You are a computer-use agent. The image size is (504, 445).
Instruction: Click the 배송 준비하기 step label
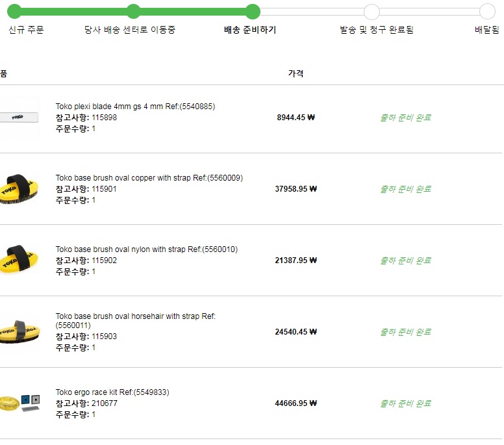[x=250, y=30]
